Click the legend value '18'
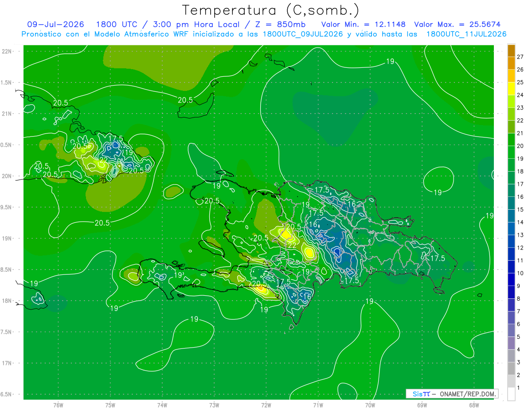This screenshot has width=532, height=411. (x=520, y=171)
